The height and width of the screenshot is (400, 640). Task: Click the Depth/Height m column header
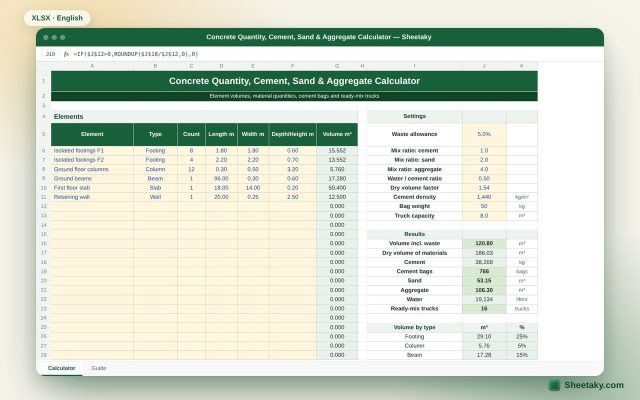point(293,134)
